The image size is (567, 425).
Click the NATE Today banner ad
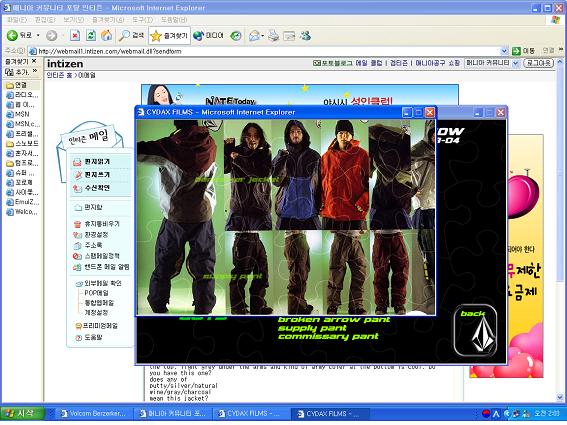tap(300, 95)
